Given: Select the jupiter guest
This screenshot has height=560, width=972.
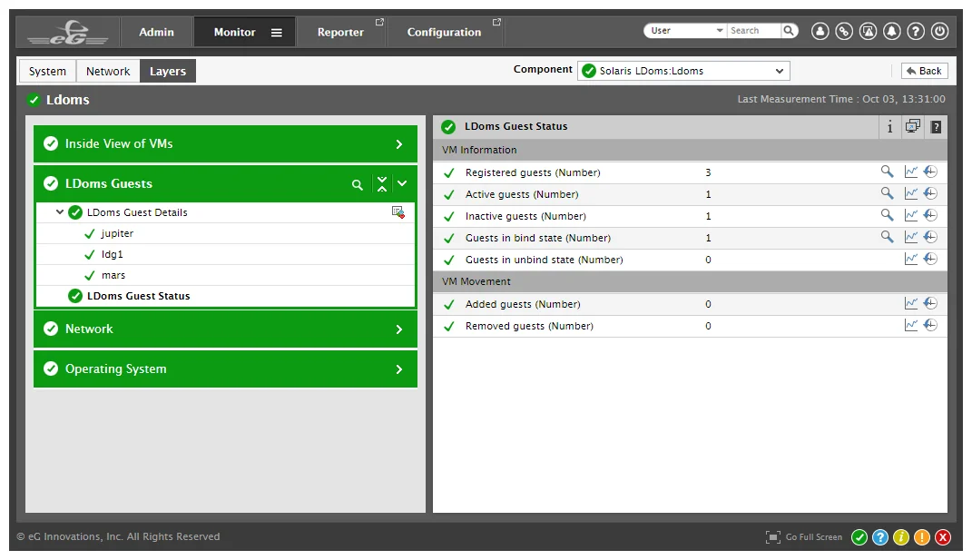Looking at the screenshot, I should coord(117,233).
